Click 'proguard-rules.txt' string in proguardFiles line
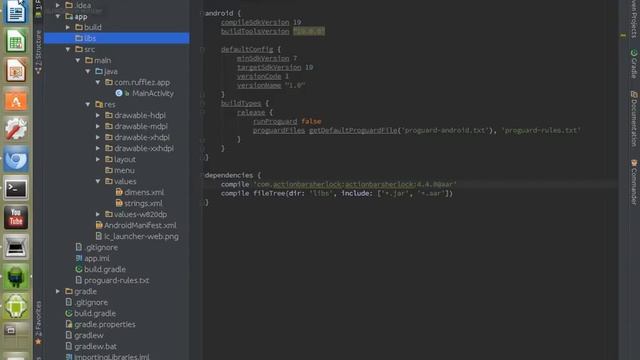 (541, 131)
